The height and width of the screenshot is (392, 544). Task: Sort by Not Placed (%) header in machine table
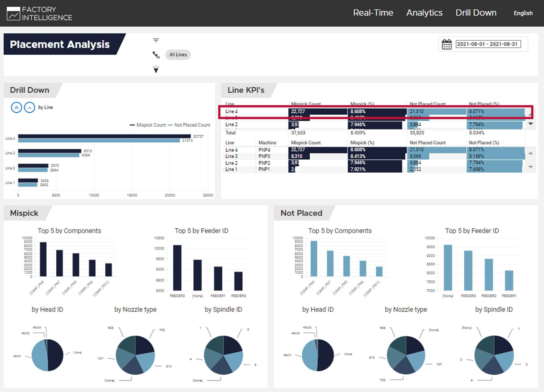pyautogui.click(x=484, y=143)
